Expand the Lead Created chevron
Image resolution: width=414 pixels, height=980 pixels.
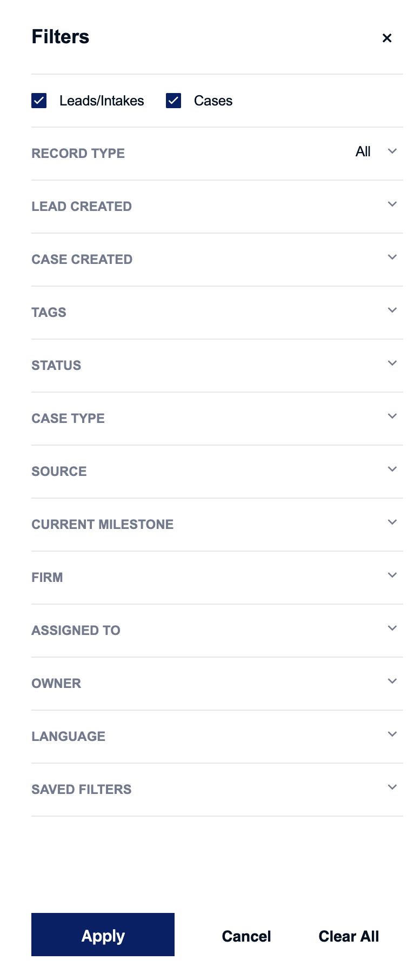click(392, 204)
